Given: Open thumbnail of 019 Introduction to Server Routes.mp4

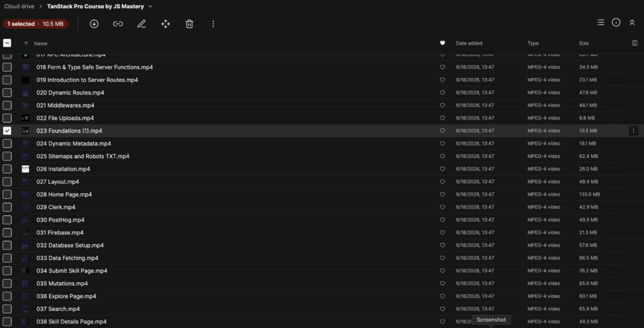Looking at the screenshot, I should (25, 80).
